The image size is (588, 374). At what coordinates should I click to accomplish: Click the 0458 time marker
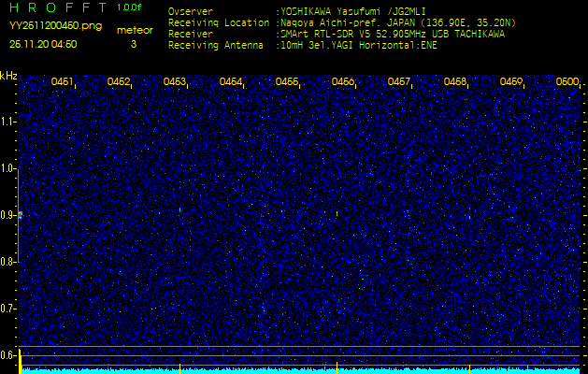[455, 82]
